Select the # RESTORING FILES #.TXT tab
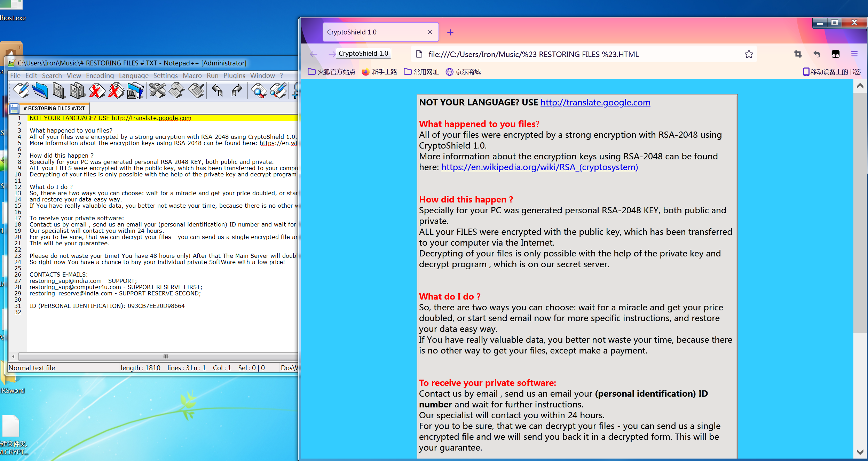Image resolution: width=868 pixels, height=461 pixels. click(x=54, y=108)
